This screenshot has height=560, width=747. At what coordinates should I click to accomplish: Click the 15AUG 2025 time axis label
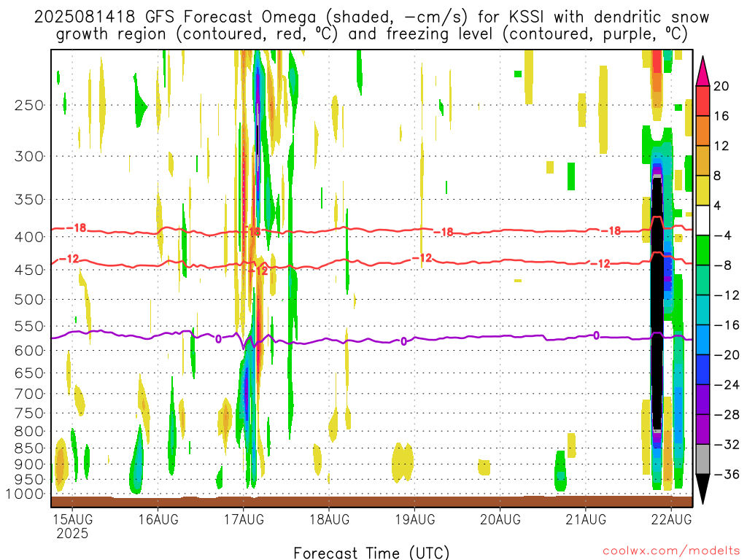[x=72, y=526]
